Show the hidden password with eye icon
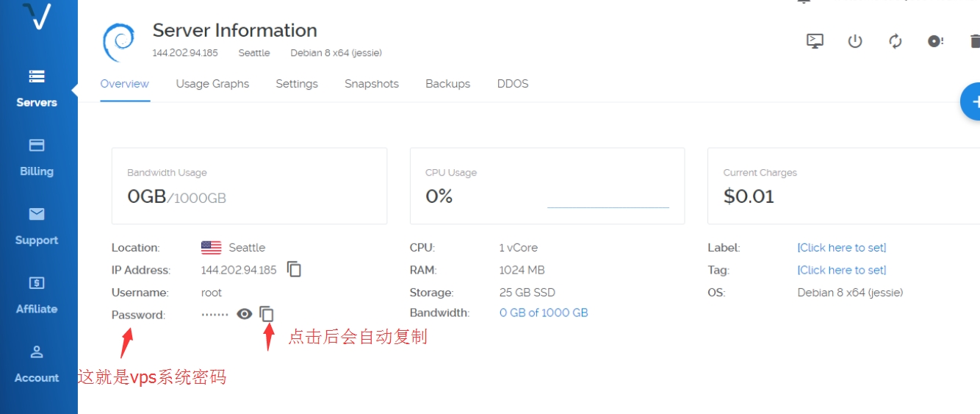Viewport: 980px width, 414px height. (x=245, y=314)
